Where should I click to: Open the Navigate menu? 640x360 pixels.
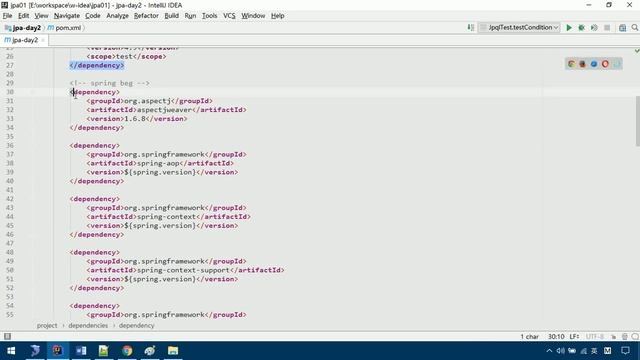point(67,16)
